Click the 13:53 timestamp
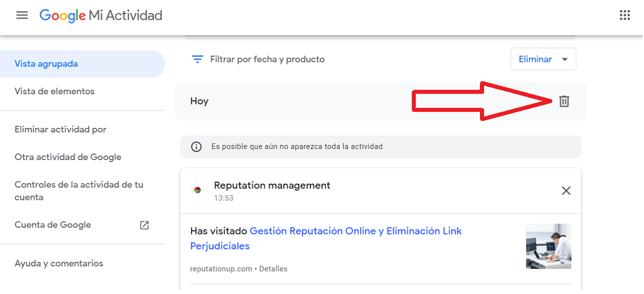The height and width of the screenshot is (294, 644). (223, 198)
